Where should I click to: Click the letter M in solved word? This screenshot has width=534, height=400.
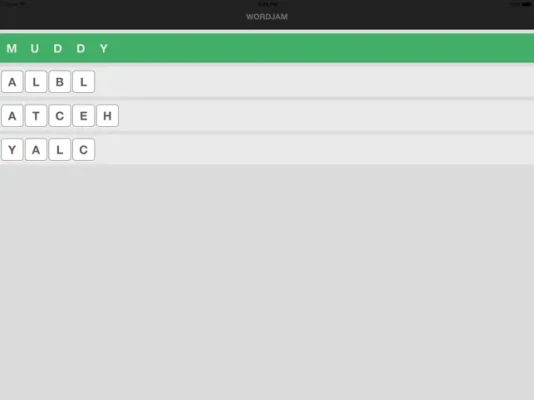pos(12,49)
